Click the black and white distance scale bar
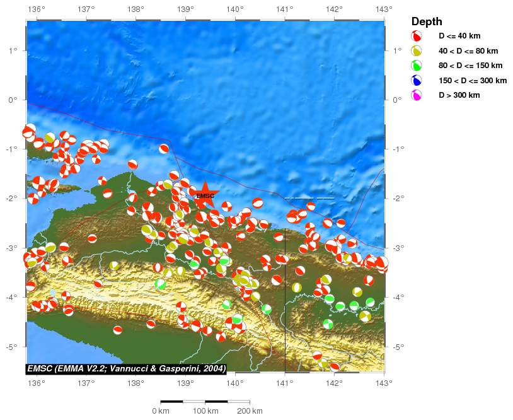 [x=205, y=402]
